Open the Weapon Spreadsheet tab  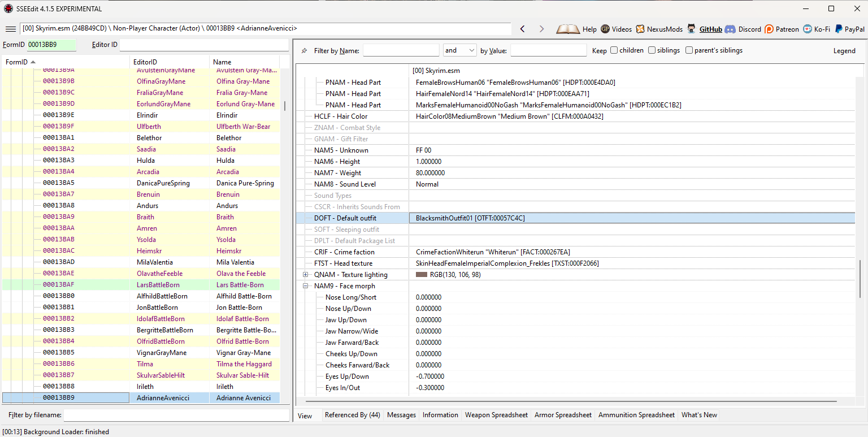496,415
